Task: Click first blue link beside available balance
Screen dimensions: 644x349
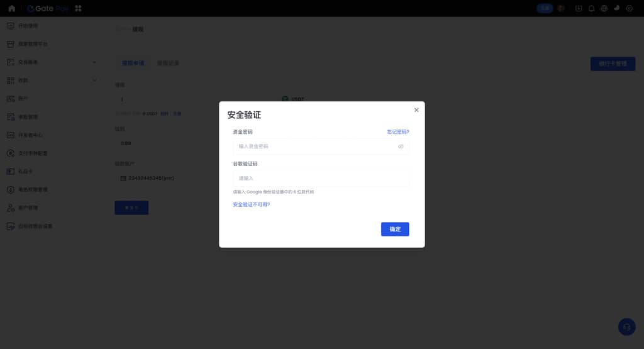Action: (x=164, y=114)
